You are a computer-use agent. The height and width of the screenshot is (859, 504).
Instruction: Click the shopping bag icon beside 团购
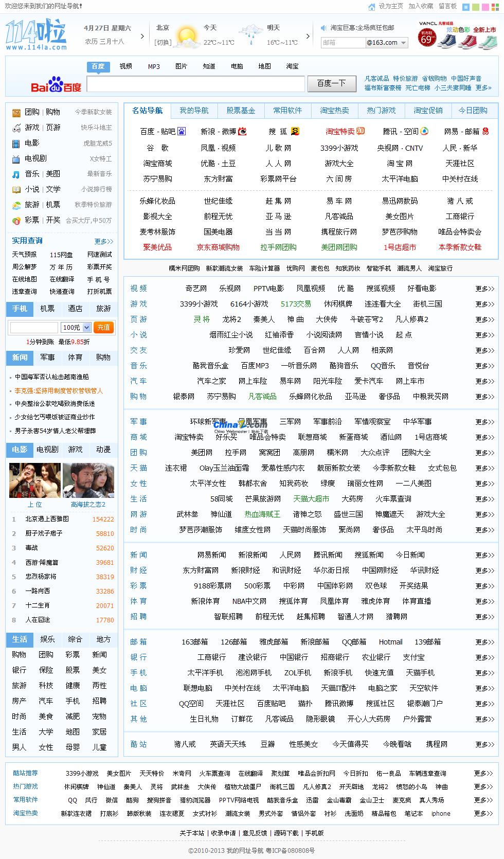coord(16,112)
